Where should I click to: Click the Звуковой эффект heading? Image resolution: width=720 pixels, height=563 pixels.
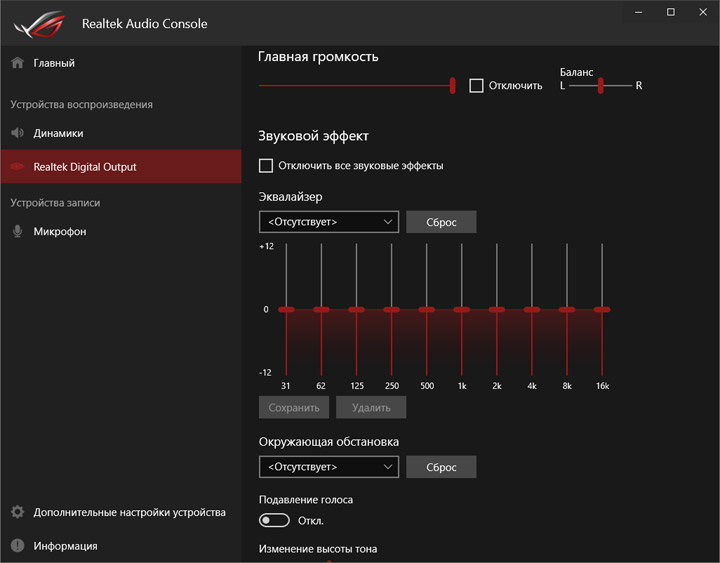(313, 136)
